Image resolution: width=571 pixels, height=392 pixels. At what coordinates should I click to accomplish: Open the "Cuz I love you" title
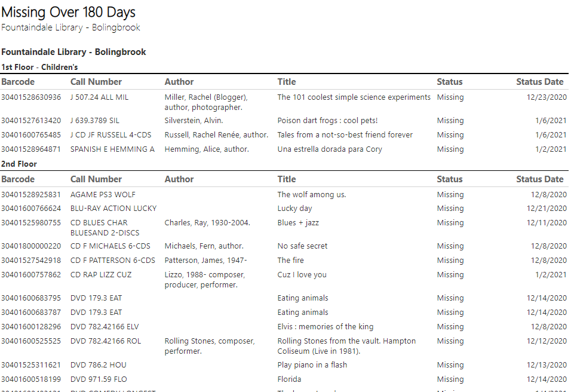pos(302,275)
